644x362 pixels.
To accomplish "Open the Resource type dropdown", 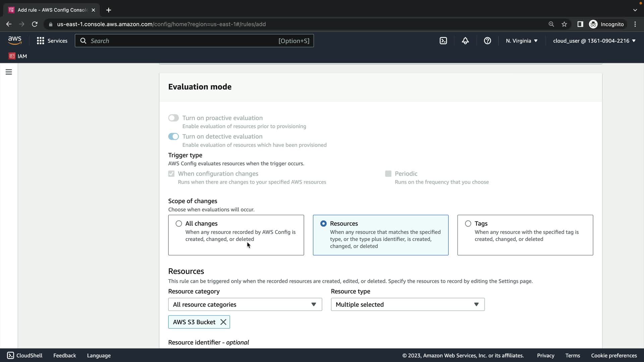I will tap(408, 304).
